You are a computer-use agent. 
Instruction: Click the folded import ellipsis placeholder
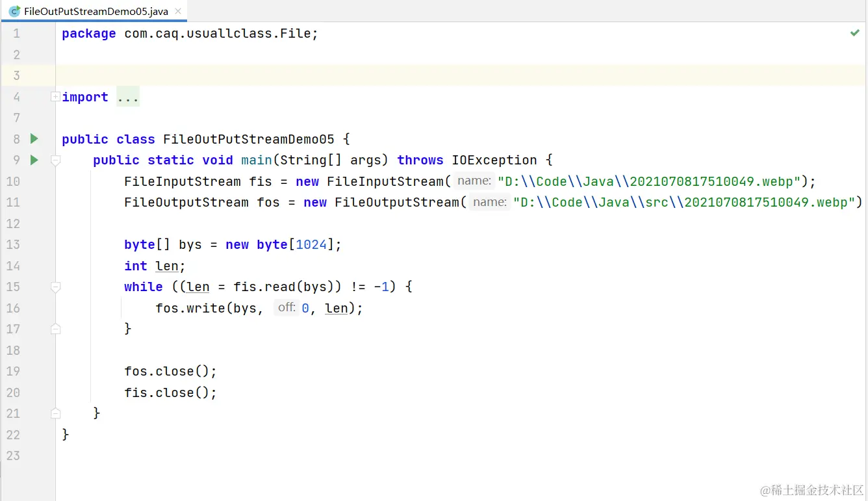pos(128,97)
